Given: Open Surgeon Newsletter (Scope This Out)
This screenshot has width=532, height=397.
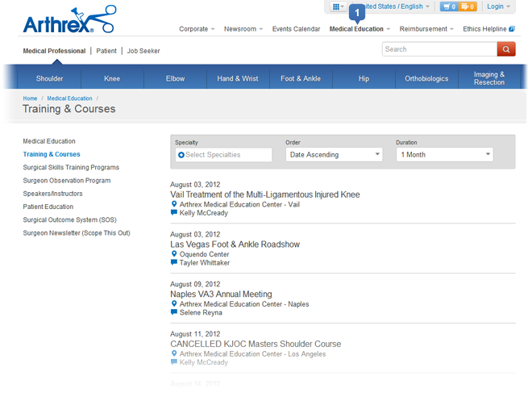Looking at the screenshot, I should coord(77,233).
